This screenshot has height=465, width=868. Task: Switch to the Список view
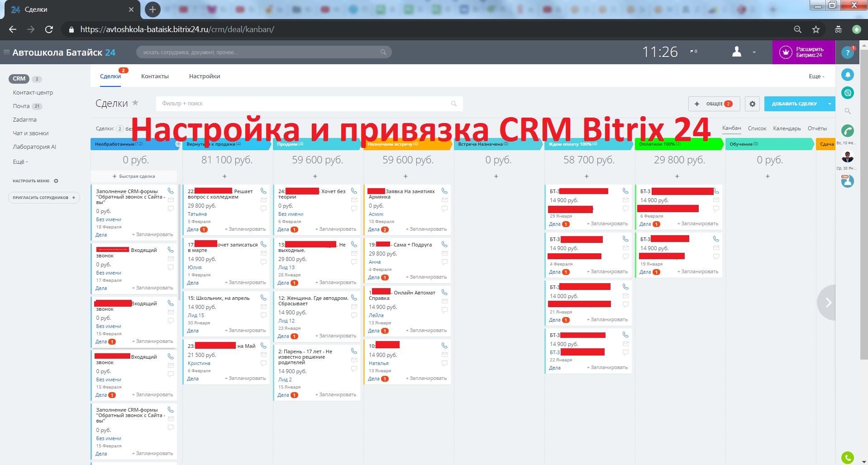click(757, 128)
